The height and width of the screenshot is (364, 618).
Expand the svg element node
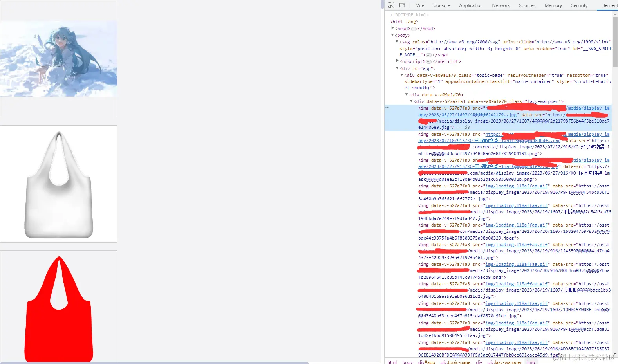(x=397, y=41)
